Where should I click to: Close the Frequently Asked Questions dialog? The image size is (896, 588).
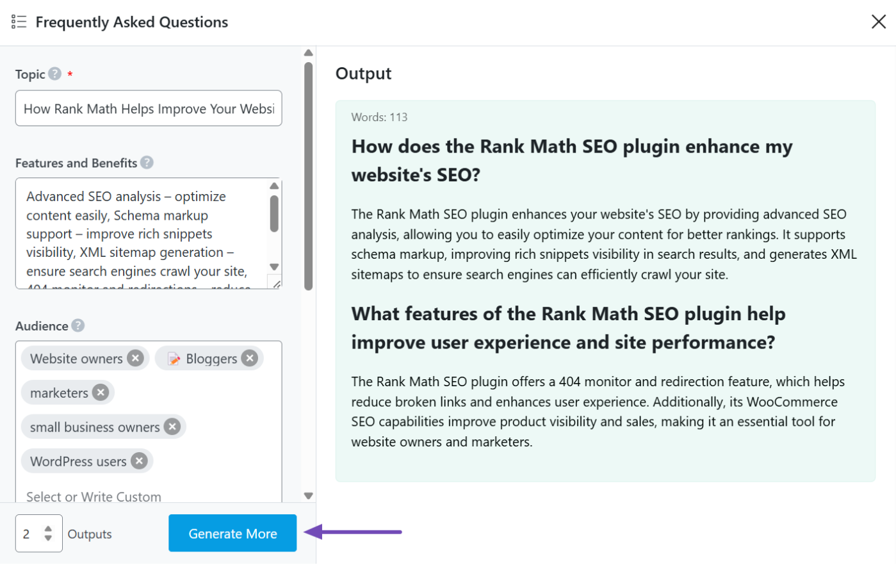coord(879,22)
